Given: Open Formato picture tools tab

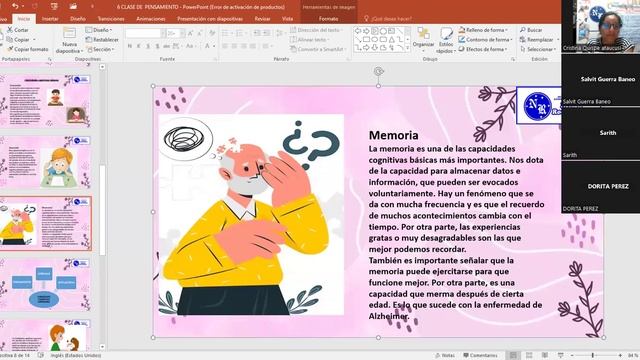Looking at the screenshot, I should 329,19.
